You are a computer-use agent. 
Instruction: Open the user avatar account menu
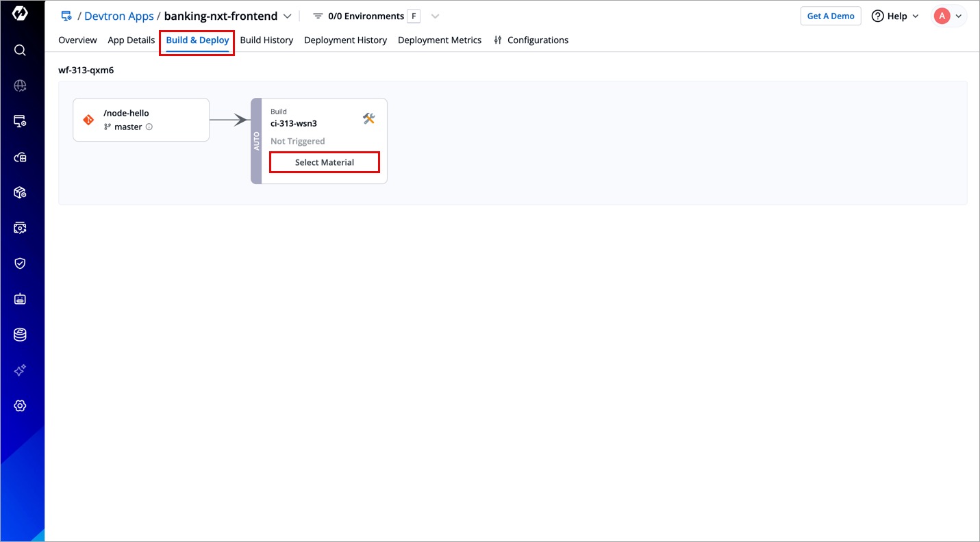[948, 16]
